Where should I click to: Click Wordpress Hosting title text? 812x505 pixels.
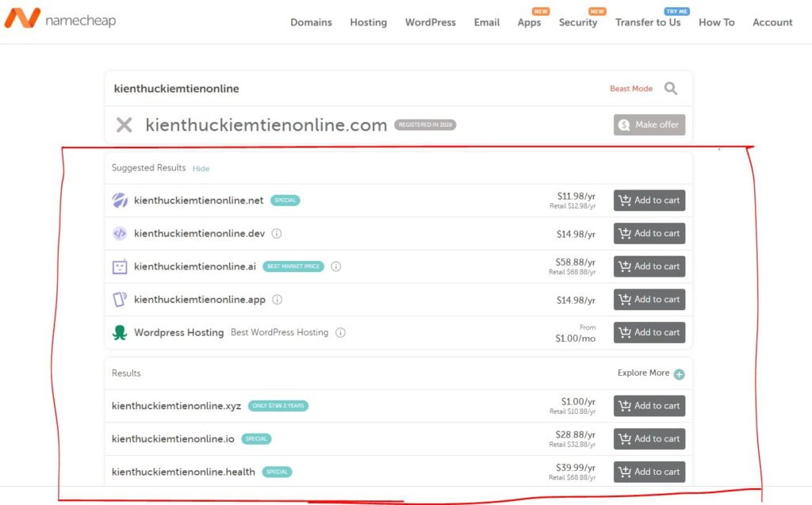click(x=178, y=332)
